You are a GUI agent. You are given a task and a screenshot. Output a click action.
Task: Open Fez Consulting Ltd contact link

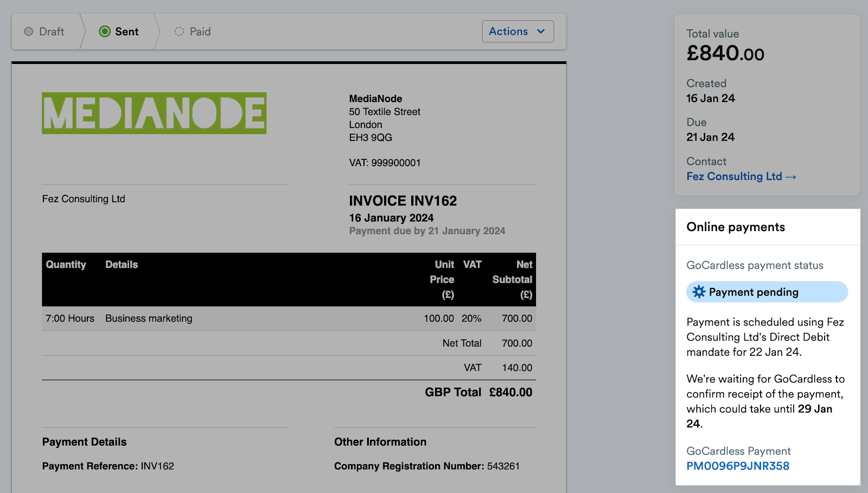pyautogui.click(x=741, y=176)
